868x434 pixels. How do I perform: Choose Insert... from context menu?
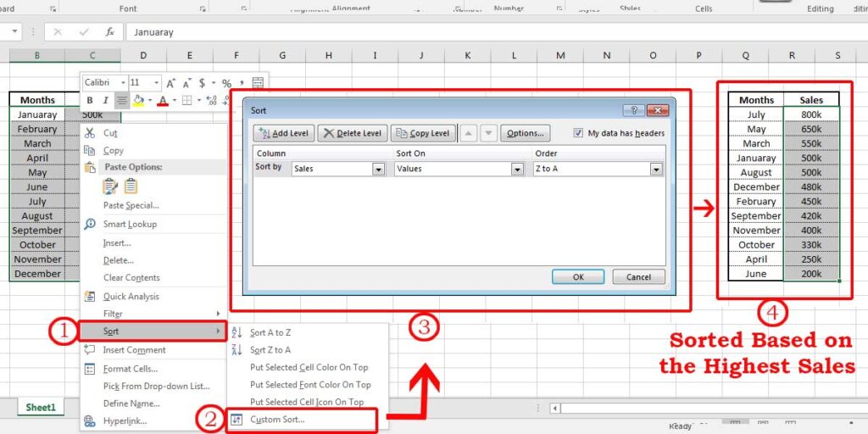tap(117, 243)
